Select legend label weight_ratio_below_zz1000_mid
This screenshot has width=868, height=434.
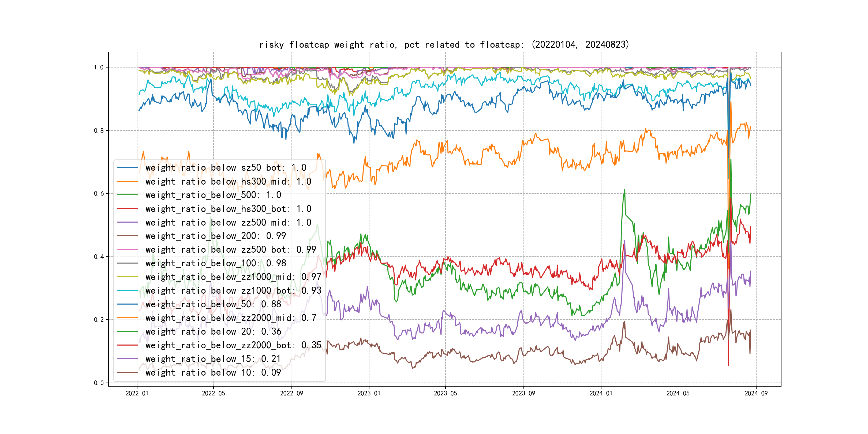(x=233, y=277)
